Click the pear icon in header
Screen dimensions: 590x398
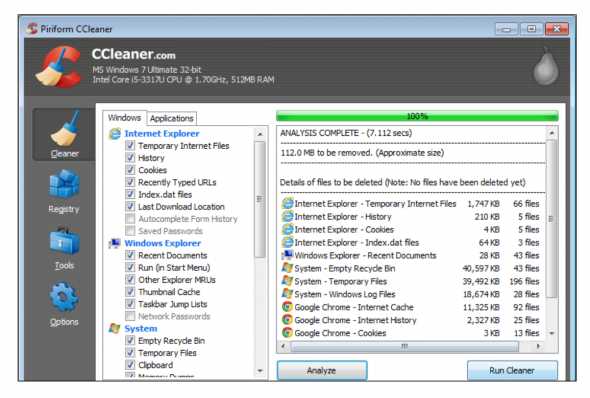(546, 67)
